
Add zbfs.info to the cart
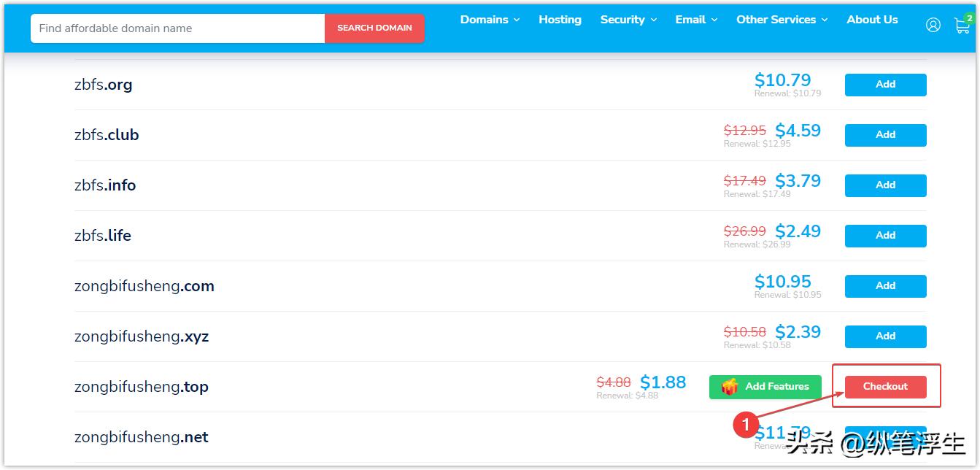pos(885,185)
